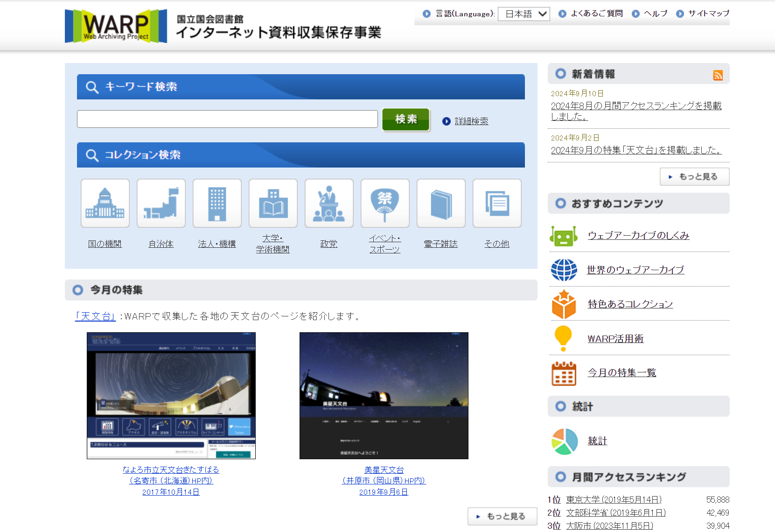Open the 大学・学術機関 book-building icon
The width and height of the screenshot is (775, 532).
point(273,203)
